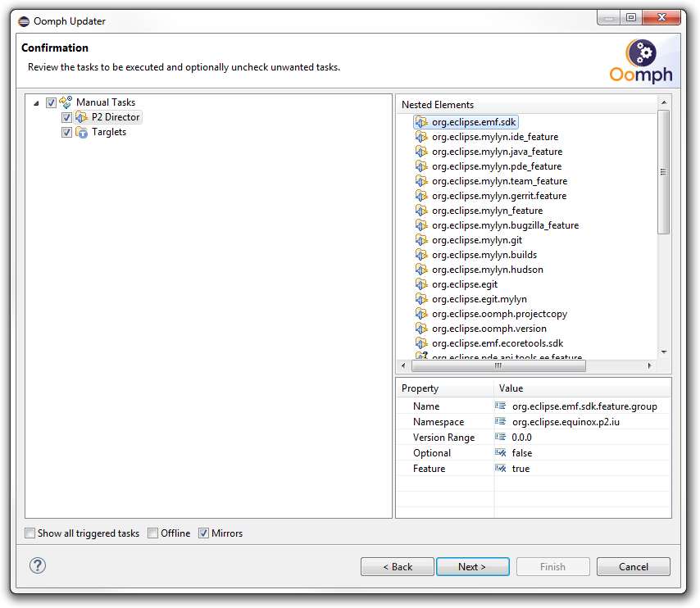The image size is (700, 608).
Task: Enable Show all triggered tasks checkbox
Action: click(x=30, y=533)
